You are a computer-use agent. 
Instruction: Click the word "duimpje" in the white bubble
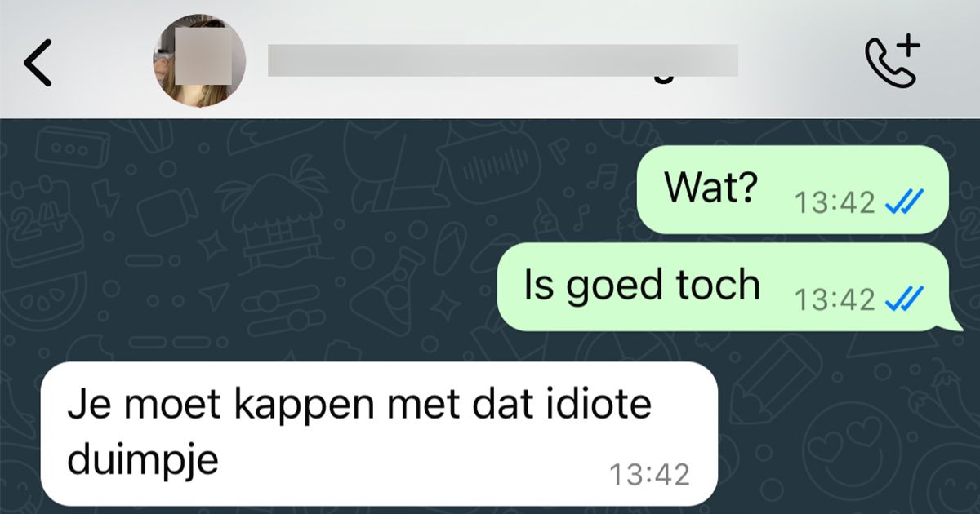tap(144, 460)
